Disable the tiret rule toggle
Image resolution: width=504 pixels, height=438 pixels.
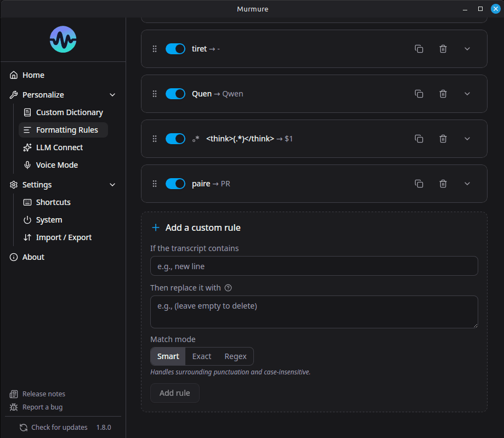(175, 49)
